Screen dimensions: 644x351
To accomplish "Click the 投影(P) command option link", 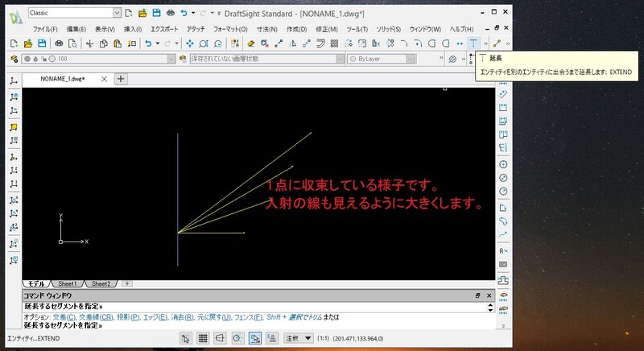I will tap(128, 317).
